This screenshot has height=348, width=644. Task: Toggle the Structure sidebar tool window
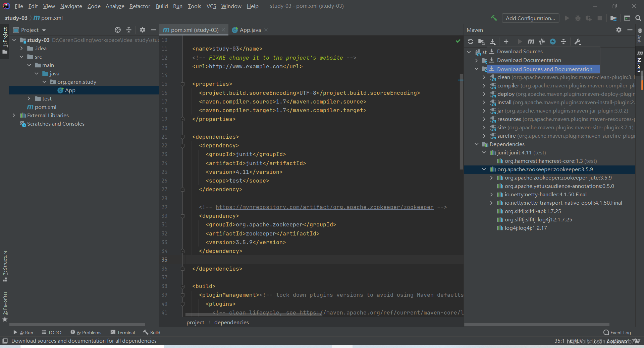pyautogui.click(x=5, y=266)
